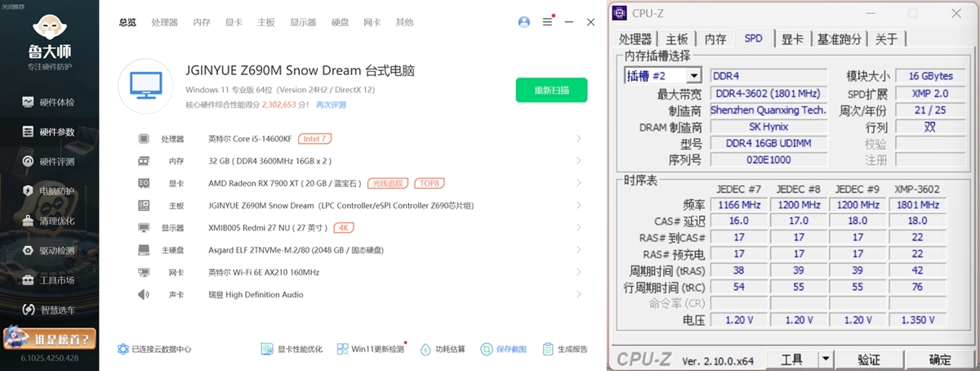This screenshot has height=371, width=980.
Task: Switch to the 主板 tab in Lu Master
Action: coord(265,22)
